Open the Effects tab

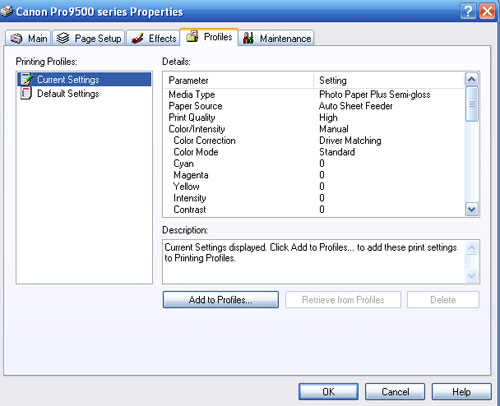coord(153,38)
